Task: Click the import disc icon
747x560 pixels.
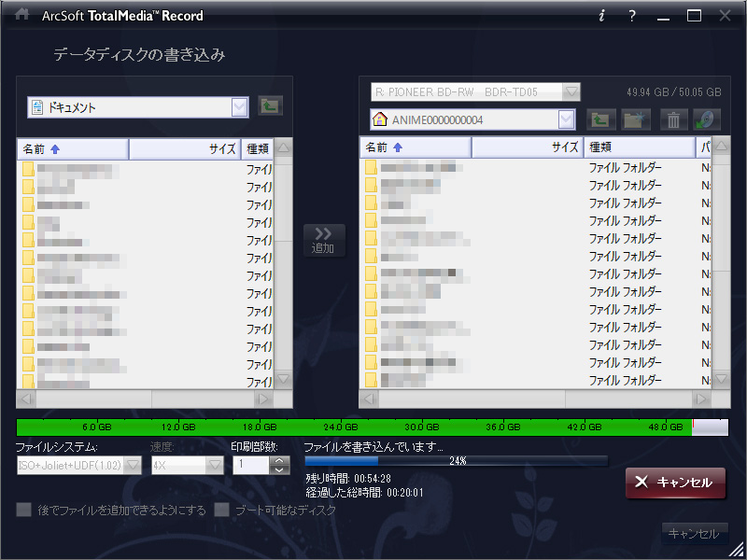Action: 706,119
